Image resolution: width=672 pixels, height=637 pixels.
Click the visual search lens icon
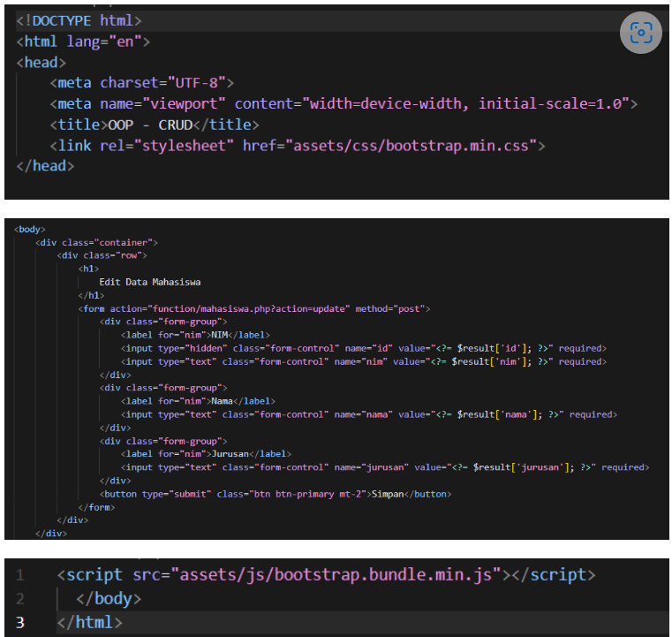coord(640,34)
